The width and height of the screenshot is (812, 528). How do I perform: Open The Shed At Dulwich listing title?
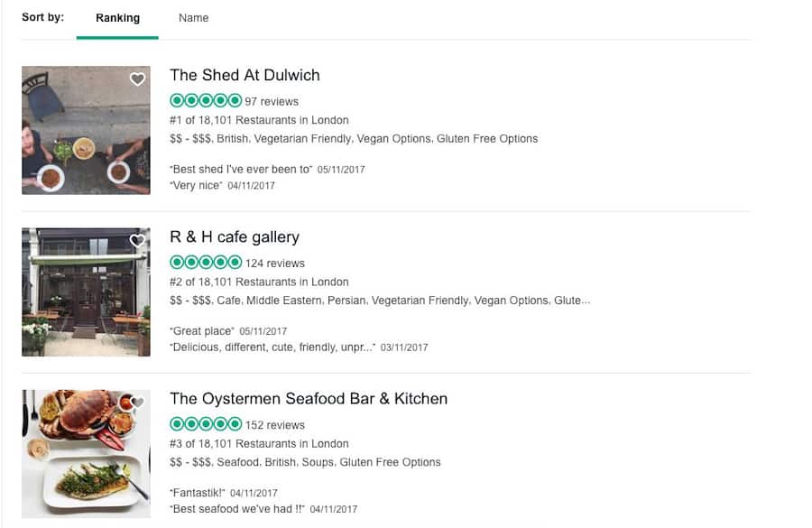coord(245,75)
